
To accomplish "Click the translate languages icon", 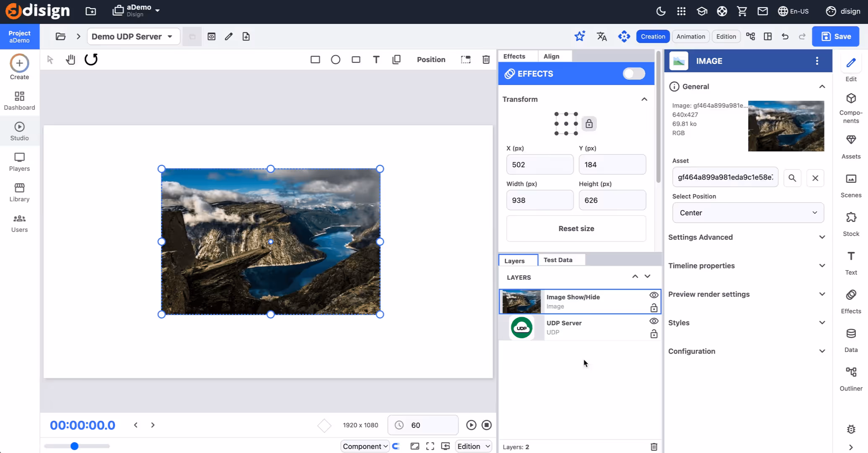I will [x=602, y=36].
